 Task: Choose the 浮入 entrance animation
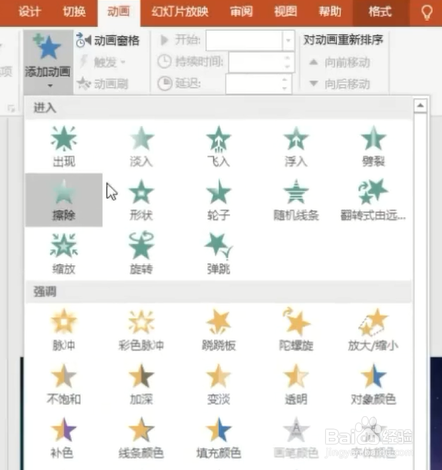(x=296, y=147)
